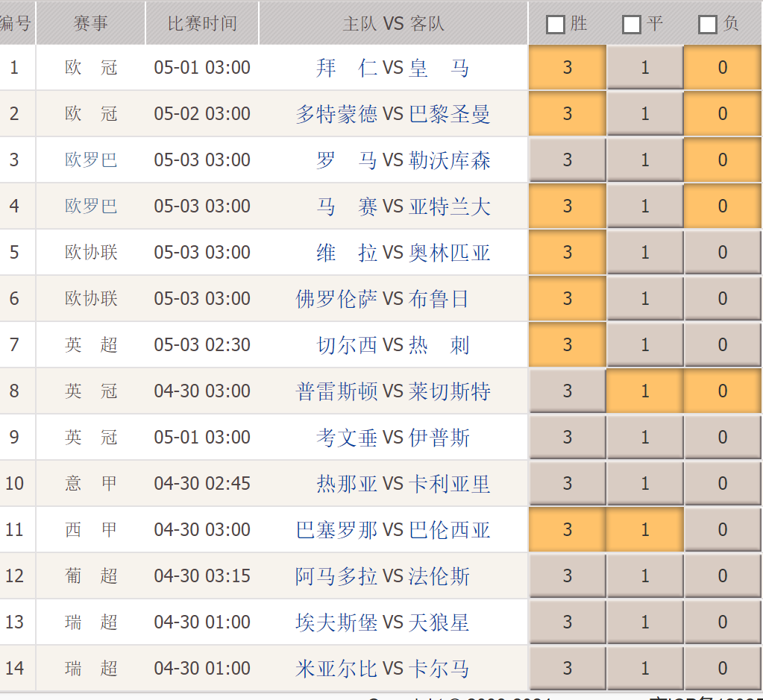Open the 考文垂 VS 伊普斯 match link
Viewport: 763px width, 700px height.
click(393, 438)
